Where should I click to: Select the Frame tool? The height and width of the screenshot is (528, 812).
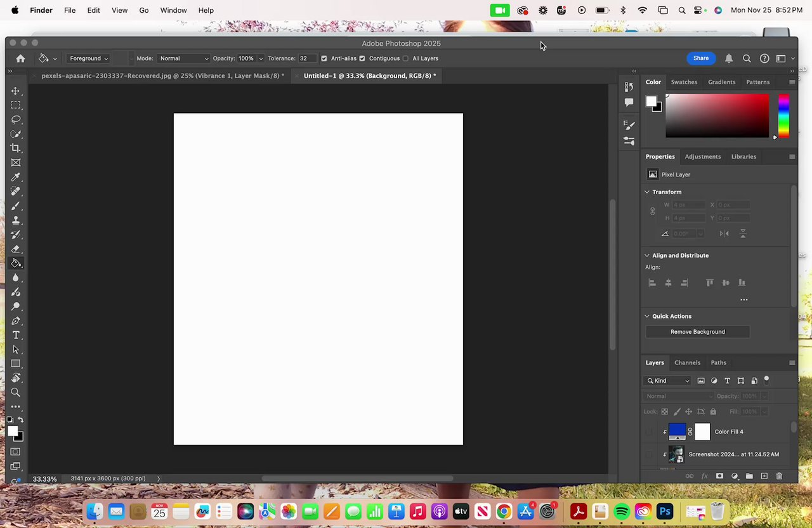(x=16, y=162)
